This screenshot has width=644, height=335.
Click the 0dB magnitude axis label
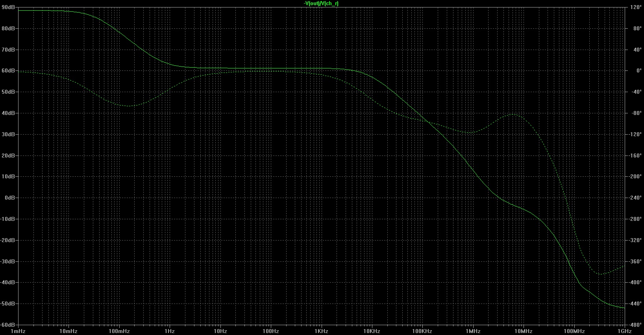pyautogui.click(x=9, y=198)
